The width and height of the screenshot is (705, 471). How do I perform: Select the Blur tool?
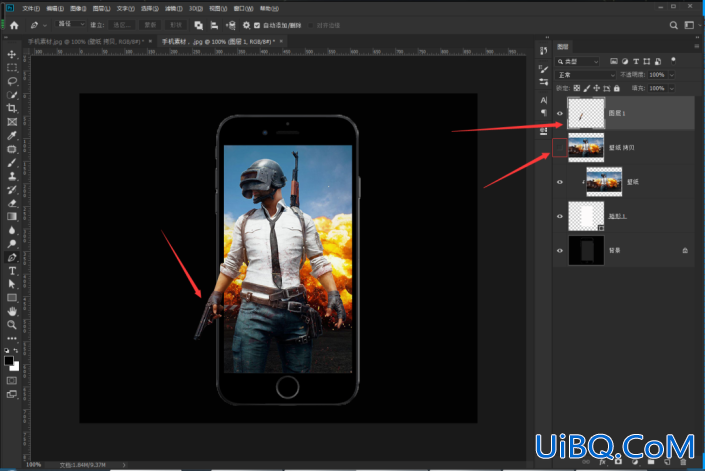12,230
